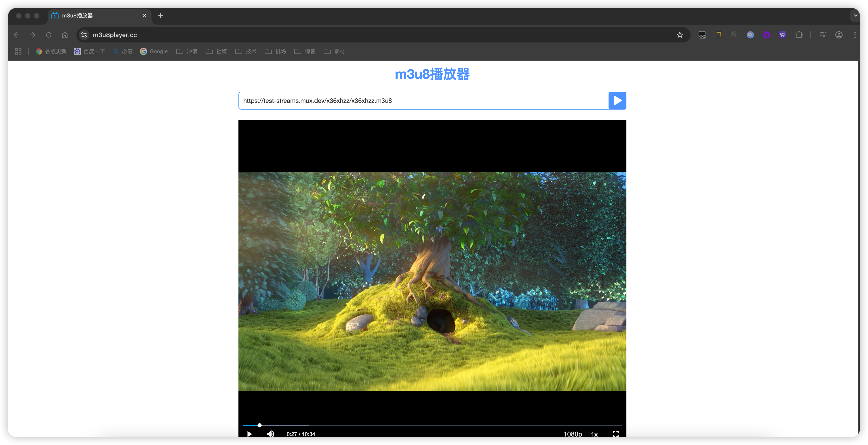Seek on the video progress bar

click(x=432, y=426)
